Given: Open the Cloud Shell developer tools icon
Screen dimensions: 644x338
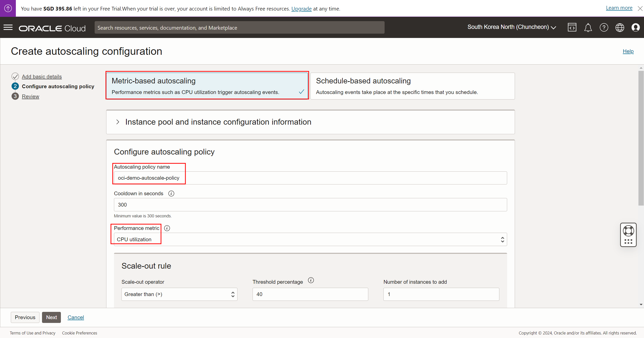Looking at the screenshot, I should (572, 27).
